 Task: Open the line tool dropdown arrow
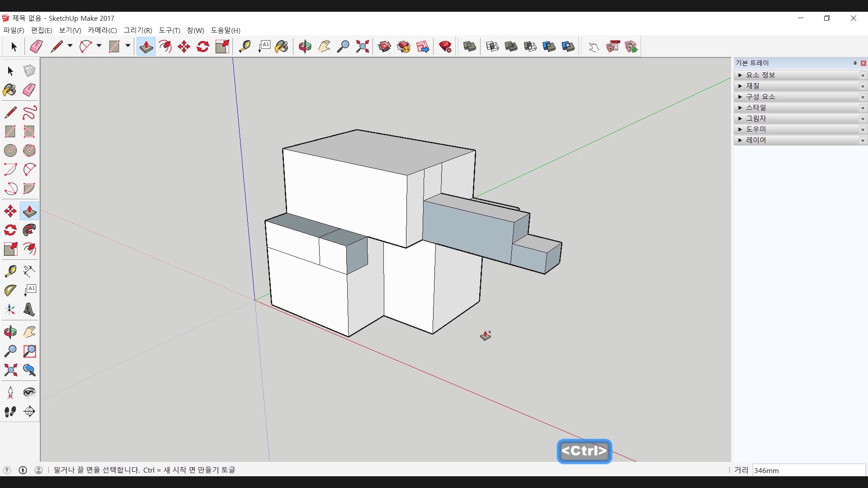pyautogui.click(x=70, y=46)
